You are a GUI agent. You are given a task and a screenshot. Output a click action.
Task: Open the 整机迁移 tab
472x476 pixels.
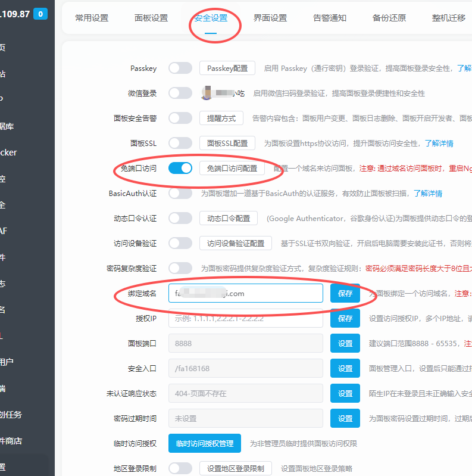click(449, 18)
